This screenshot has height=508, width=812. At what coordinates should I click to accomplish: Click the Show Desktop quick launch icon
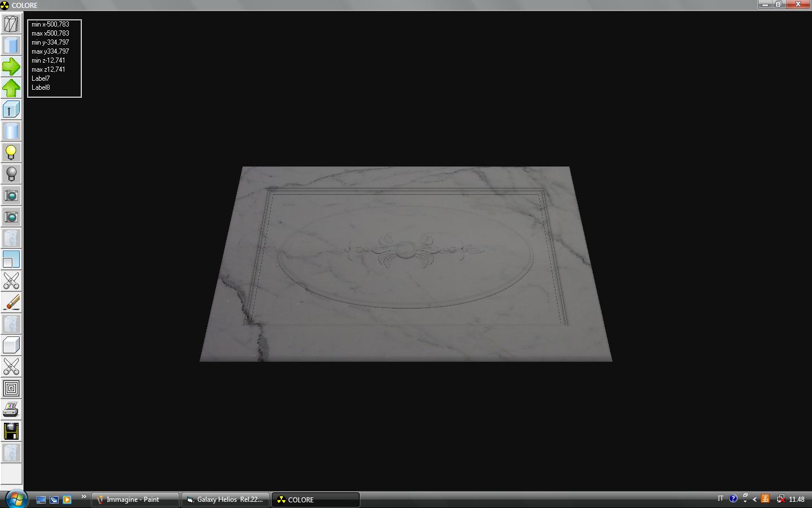(x=41, y=500)
